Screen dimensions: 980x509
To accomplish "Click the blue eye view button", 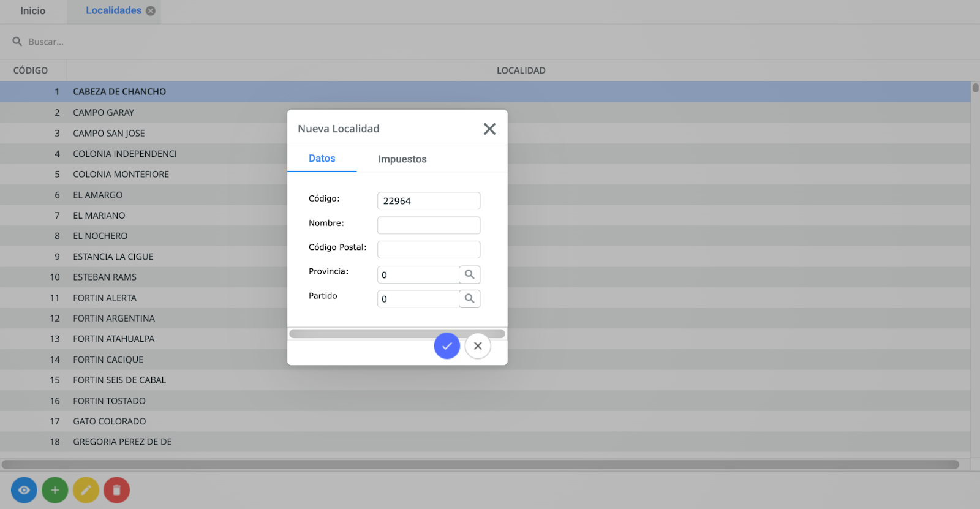I will [x=24, y=490].
